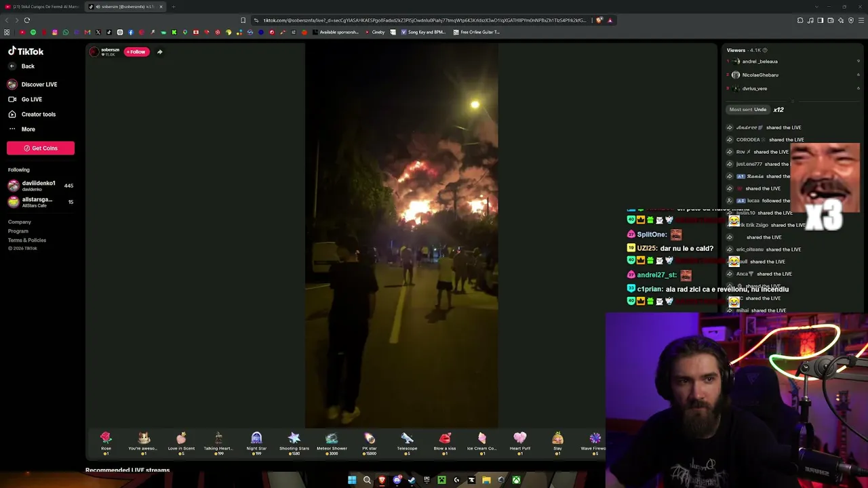The image size is (868, 488).
Task: Close the soberszn TikTok tab
Action: pos(161,7)
